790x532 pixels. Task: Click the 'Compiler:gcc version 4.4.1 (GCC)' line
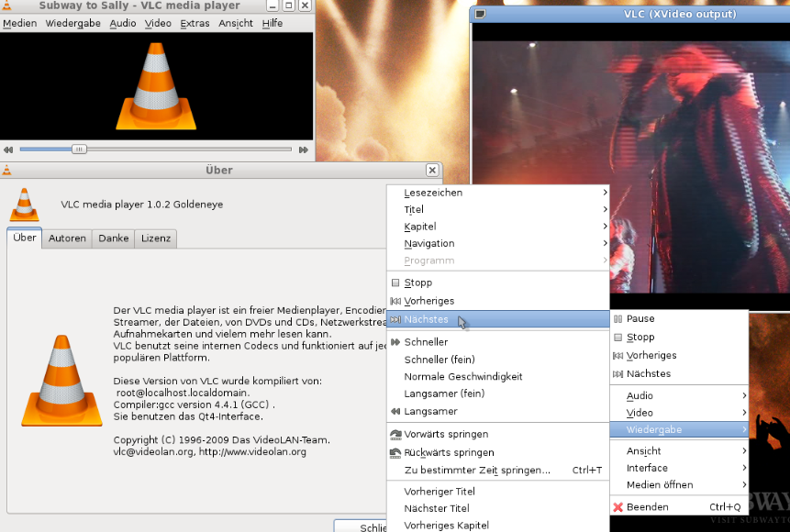pos(194,405)
